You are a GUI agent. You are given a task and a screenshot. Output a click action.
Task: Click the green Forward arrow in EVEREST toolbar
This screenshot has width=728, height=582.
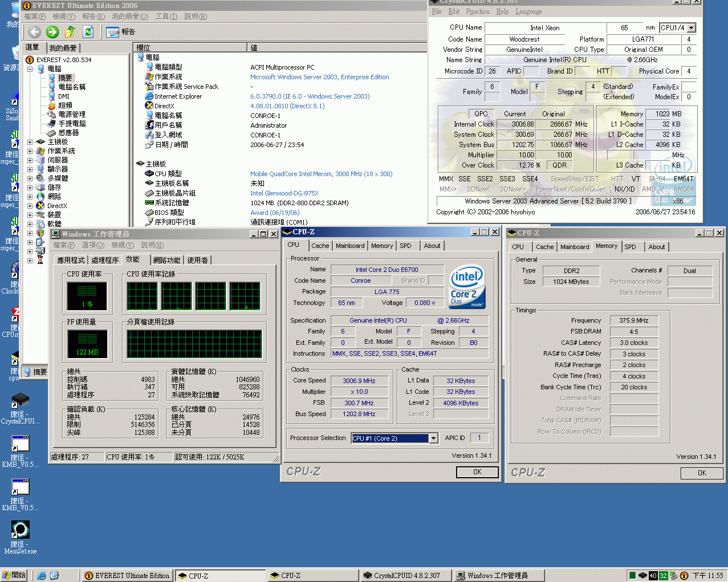(x=52, y=32)
